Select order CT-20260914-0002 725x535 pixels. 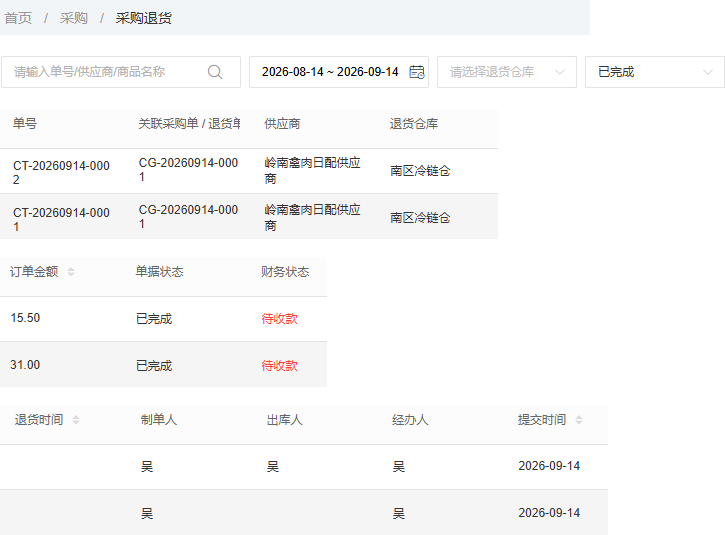[x=61, y=172]
